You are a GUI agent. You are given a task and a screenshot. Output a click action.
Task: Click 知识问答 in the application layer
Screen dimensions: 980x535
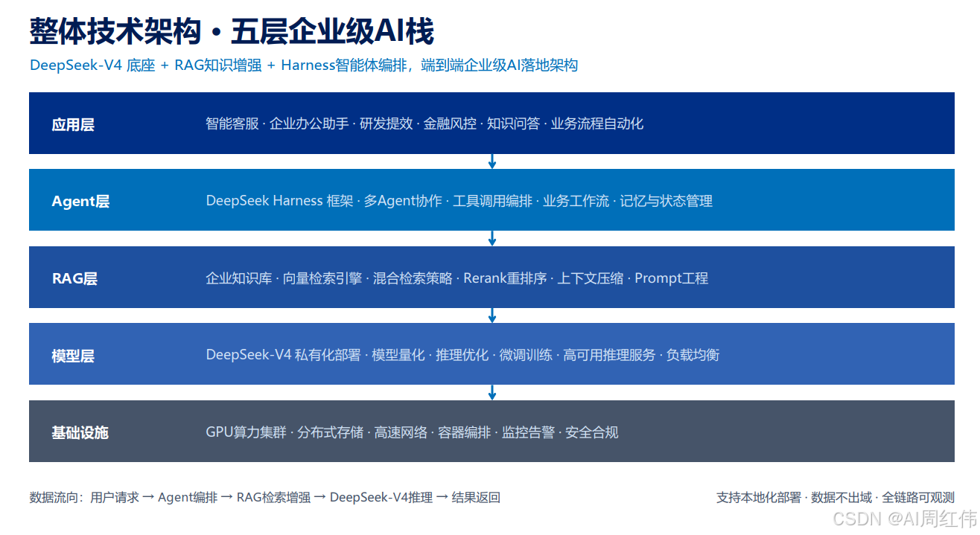coord(514,124)
